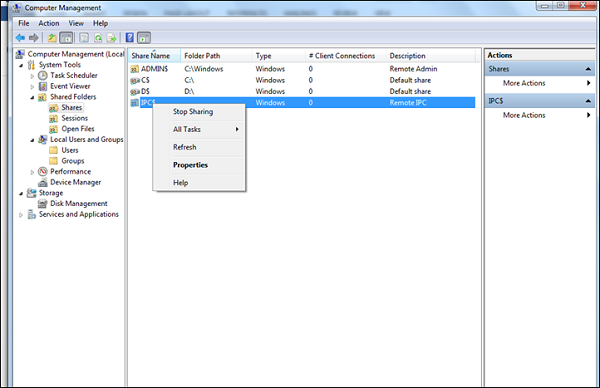This screenshot has width=600, height=388.
Task: Collapse Local Users and Groups node
Action: pos(33,140)
